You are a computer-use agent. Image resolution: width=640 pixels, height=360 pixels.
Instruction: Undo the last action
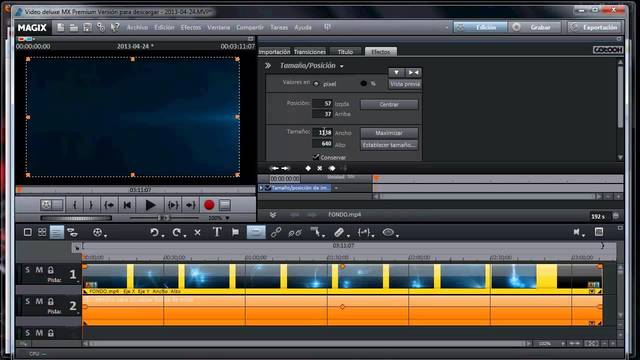click(x=154, y=232)
